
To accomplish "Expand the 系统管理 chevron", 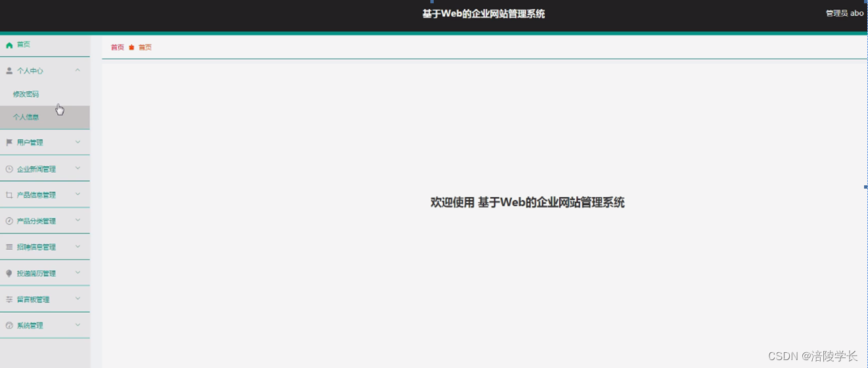I will pos(78,325).
